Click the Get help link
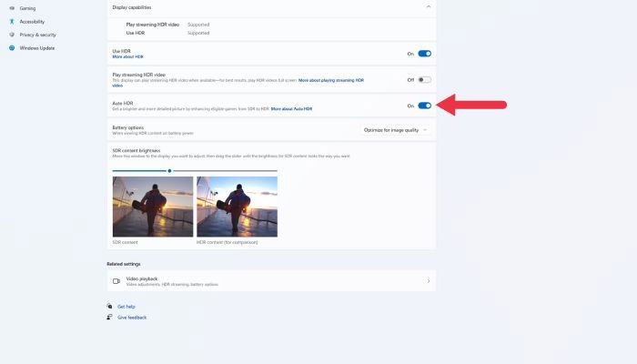 [x=126, y=307]
